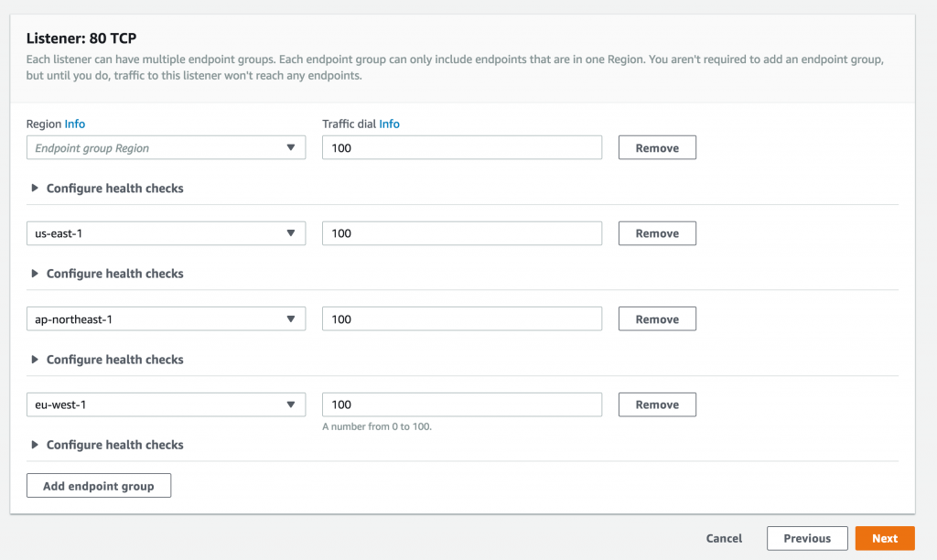Open the eu-west-1 region dropdown
Image resolution: width=937 pixels, height=560 pixels.
click(166, 404)
